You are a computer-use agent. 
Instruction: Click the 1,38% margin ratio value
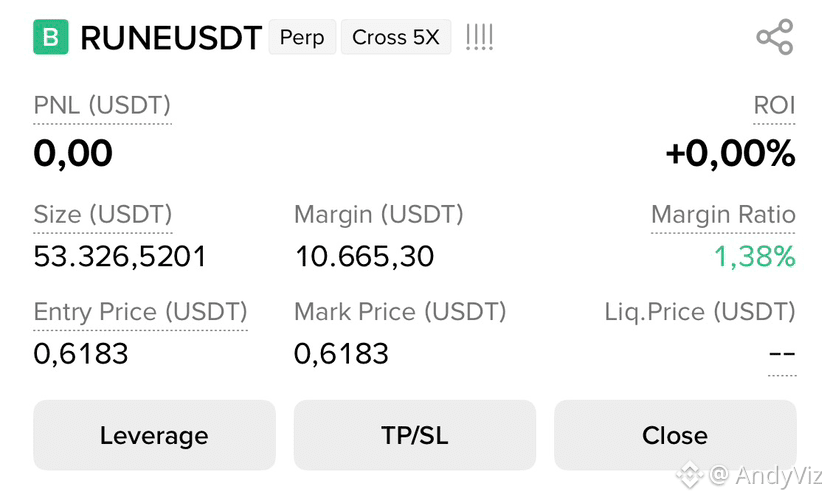point(754,257)
